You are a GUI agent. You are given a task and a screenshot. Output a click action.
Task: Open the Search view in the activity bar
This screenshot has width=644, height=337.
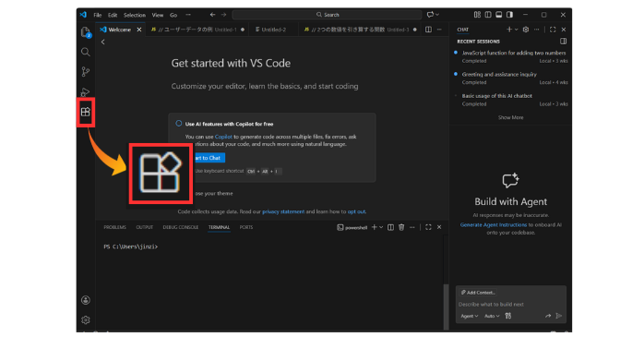tap(86, 52)
